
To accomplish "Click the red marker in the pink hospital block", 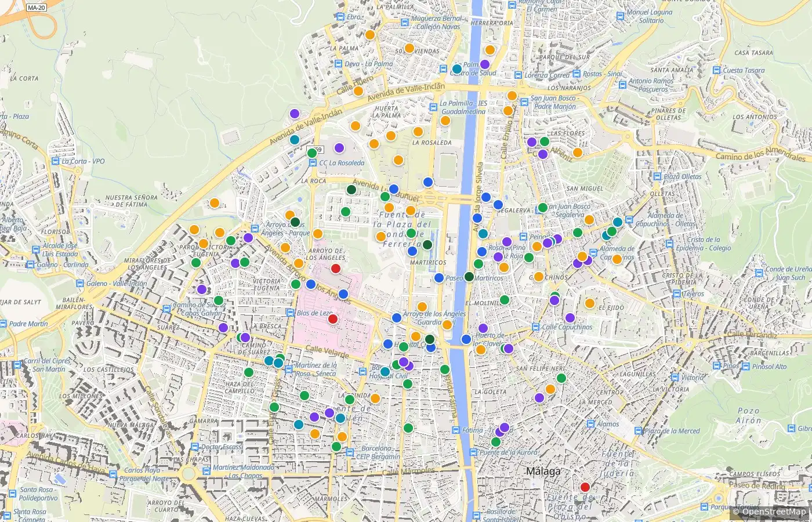I will [x=333, y=319].
